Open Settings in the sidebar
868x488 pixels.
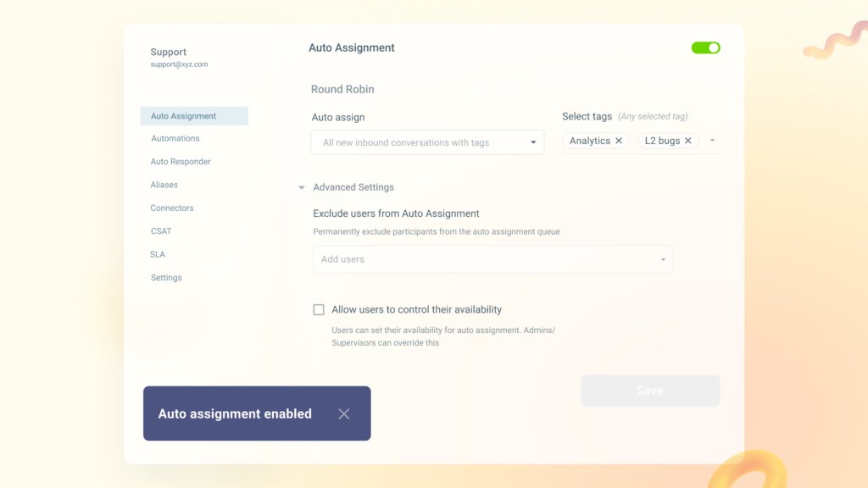(166, 278)
